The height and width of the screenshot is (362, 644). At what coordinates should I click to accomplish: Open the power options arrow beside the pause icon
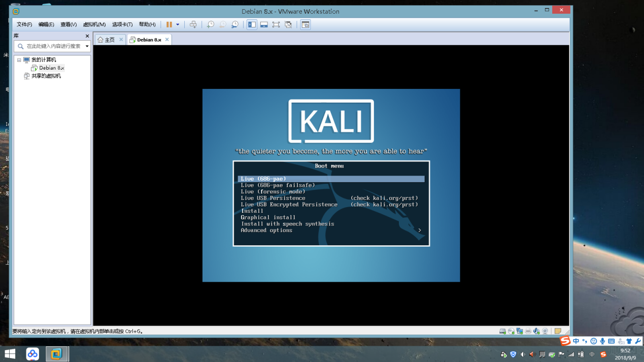coord(178,24)
